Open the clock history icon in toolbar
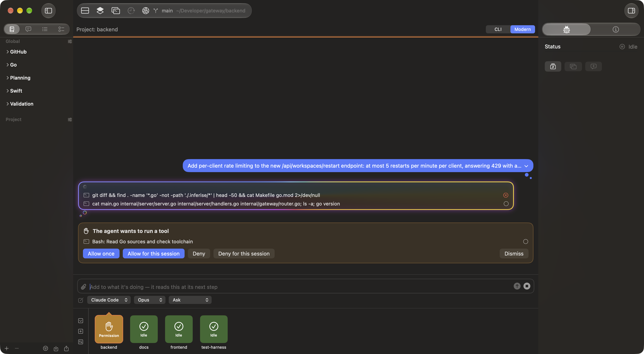Image resolution: width=644 pixels, height=354 pixels. [x=131, y=11]
